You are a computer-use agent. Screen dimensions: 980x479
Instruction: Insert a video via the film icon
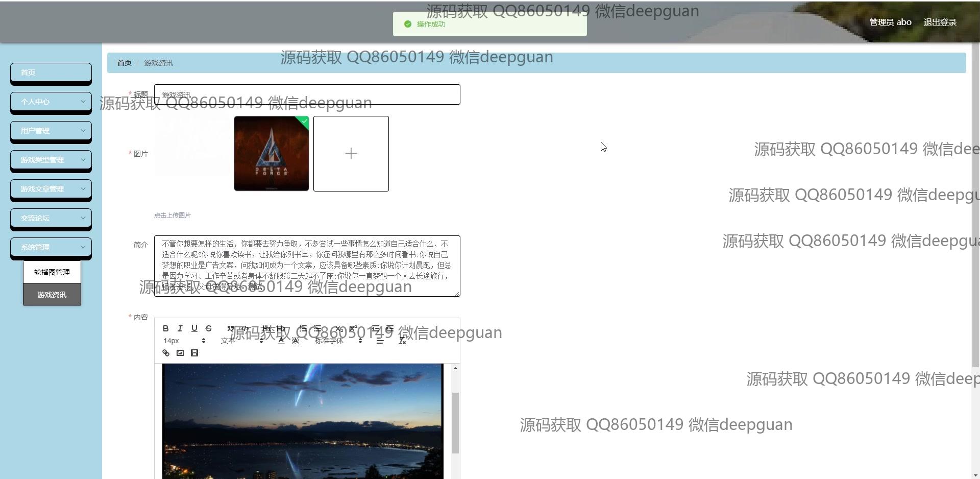click(x=194, y=353)
